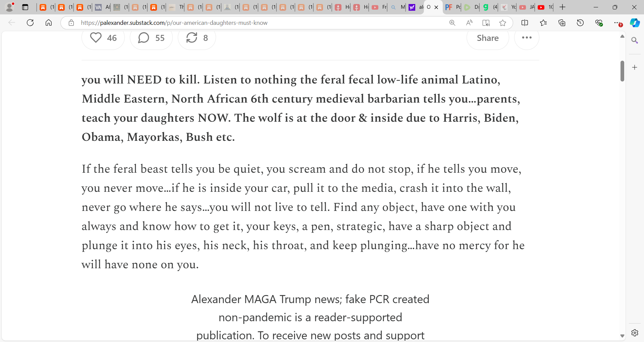Open Split screen view
Image resolution: width=644 pixels, height=342 pixels.
click(525, 23)
